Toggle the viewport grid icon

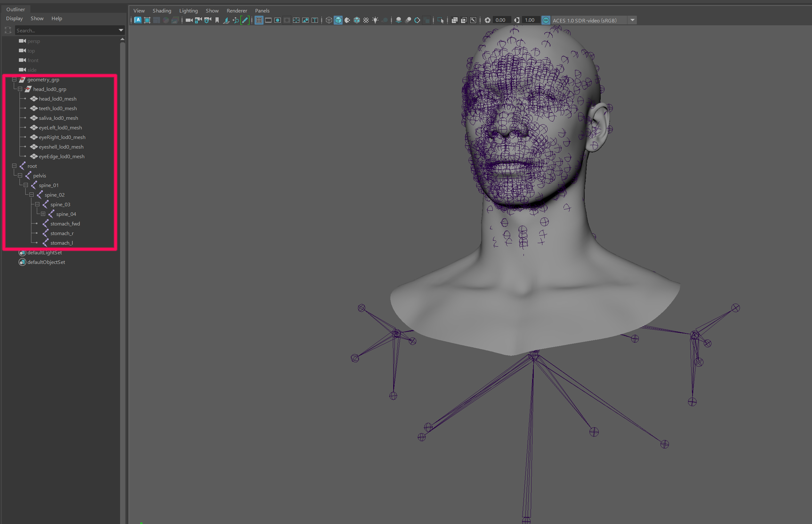tap(259, 20)
